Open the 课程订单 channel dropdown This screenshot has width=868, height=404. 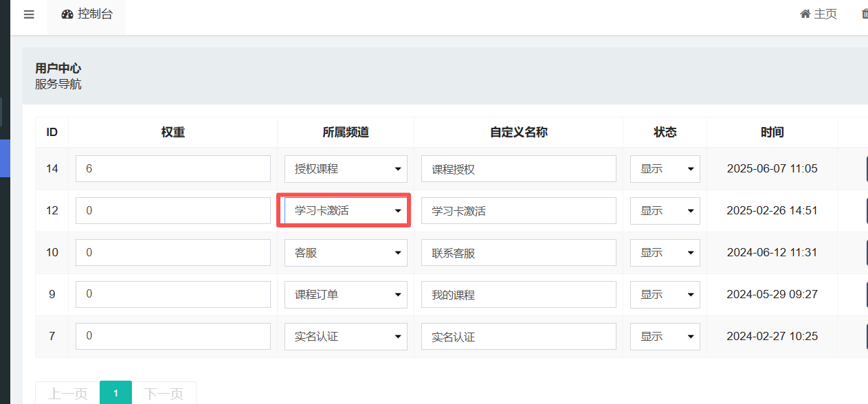(346, 295)
